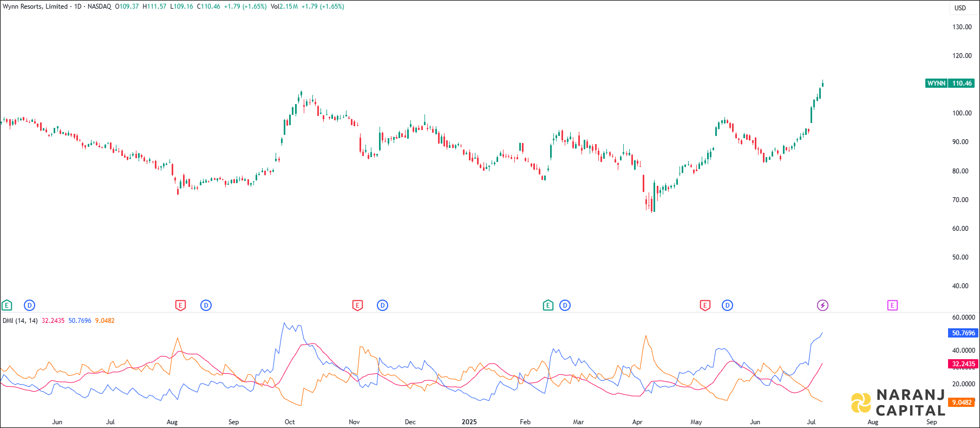Click the high price value H111.57
This screenshot has width=980, height=428.
(x=154, y=7)
